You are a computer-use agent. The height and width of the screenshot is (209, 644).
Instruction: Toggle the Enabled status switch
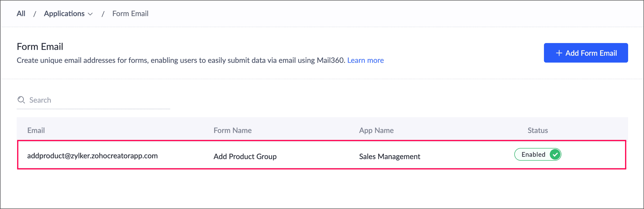click(x=538, y=155)
